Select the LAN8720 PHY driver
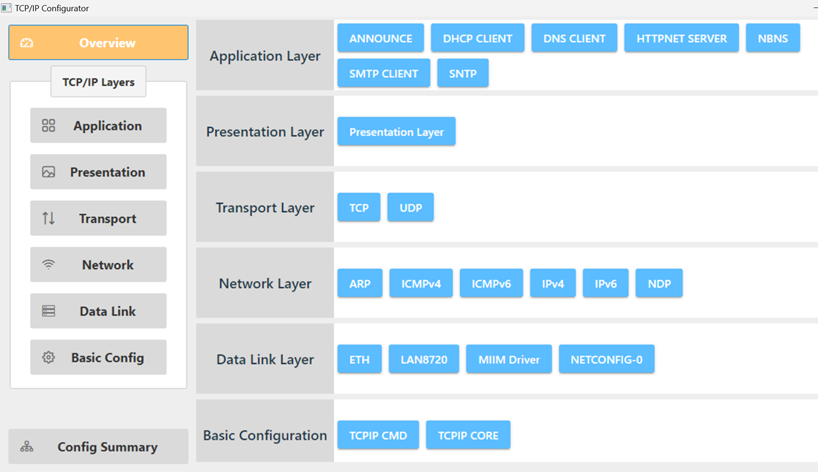Viewport: 818px width, 472px height. (424, 360)
